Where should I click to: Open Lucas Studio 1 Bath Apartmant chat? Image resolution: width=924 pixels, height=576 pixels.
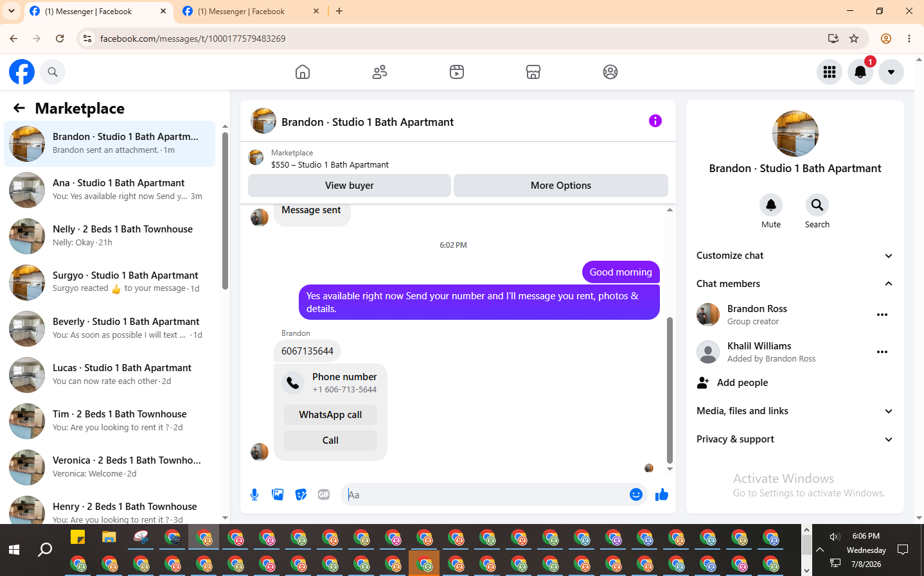coord(110,375)
